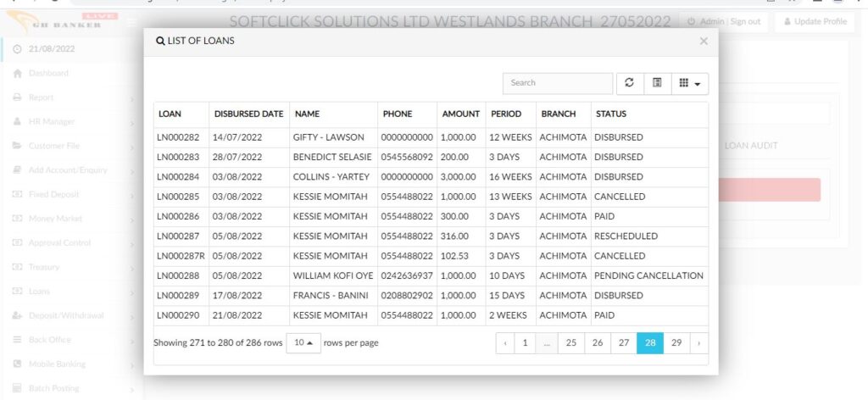Click the toggle view icon beside refresh

(657, 83)
